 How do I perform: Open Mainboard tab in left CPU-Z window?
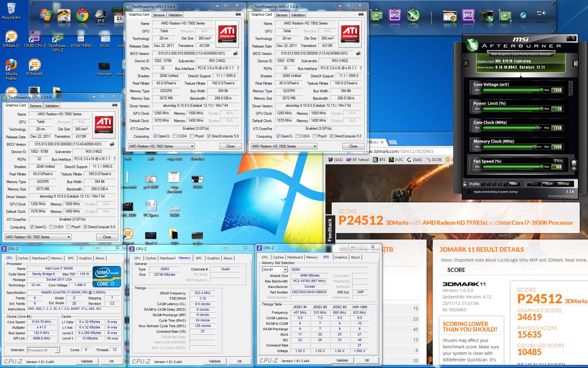pyautogui.click(x=40, y=258)
